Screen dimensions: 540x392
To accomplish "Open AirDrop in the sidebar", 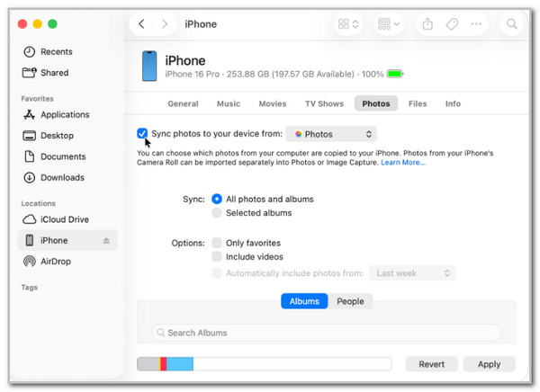I will click(56, 262).
